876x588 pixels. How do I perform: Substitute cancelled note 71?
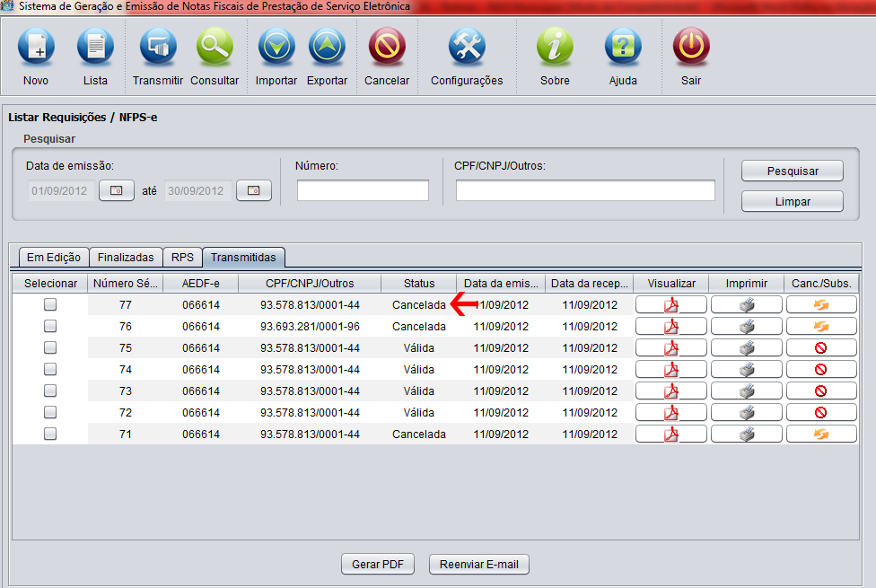point(821,434)
